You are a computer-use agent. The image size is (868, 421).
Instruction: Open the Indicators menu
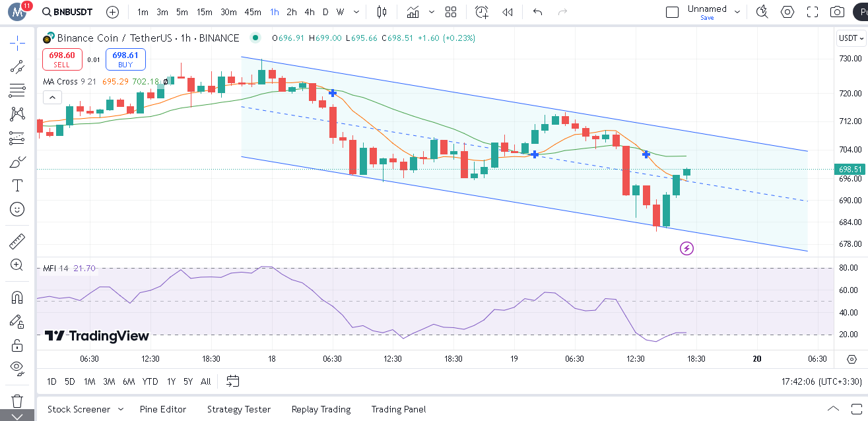click(x=413, y=12)
